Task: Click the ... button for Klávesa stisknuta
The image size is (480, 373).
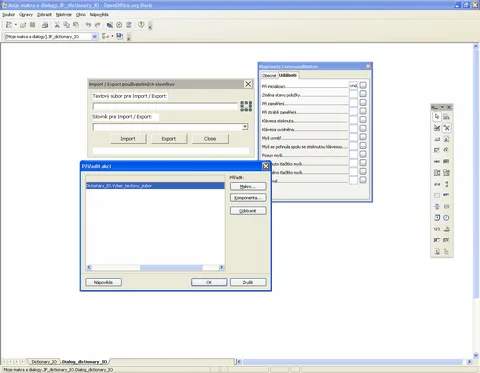Action: 363,120
